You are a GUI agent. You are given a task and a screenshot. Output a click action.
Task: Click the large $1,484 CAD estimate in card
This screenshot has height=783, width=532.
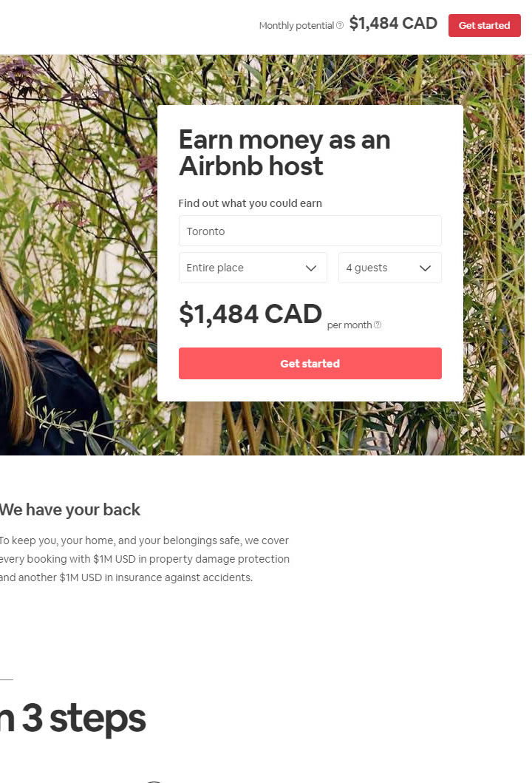pyautogui.click(x=250, y=314)
